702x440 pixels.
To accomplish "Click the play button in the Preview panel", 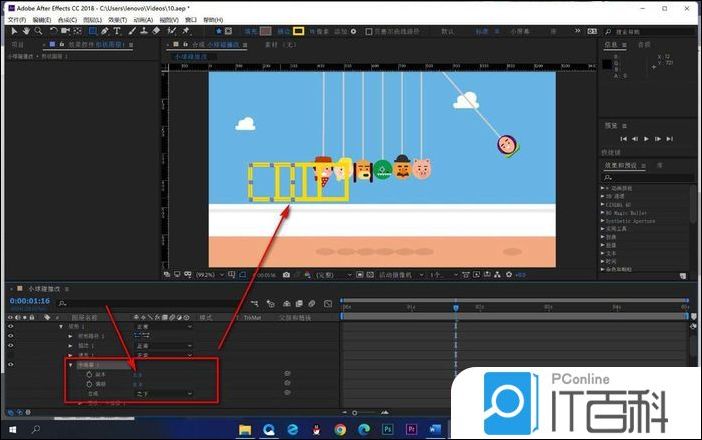I will 646,139.
